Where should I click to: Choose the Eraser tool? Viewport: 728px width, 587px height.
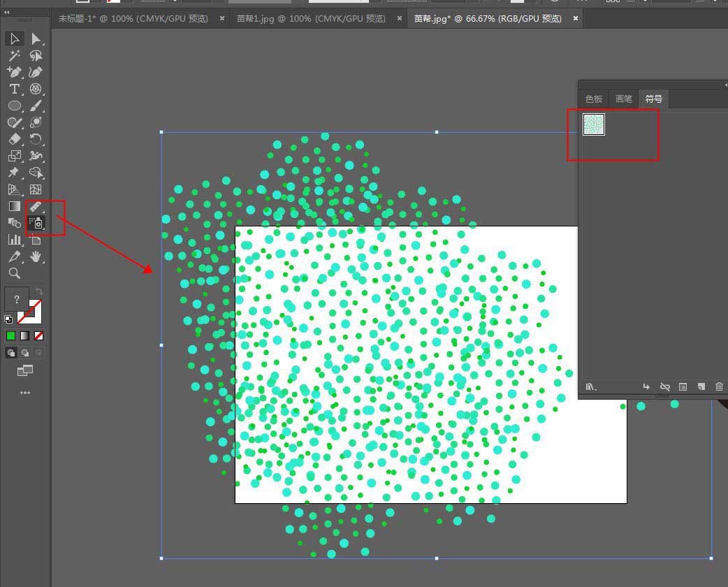point(15,139)
